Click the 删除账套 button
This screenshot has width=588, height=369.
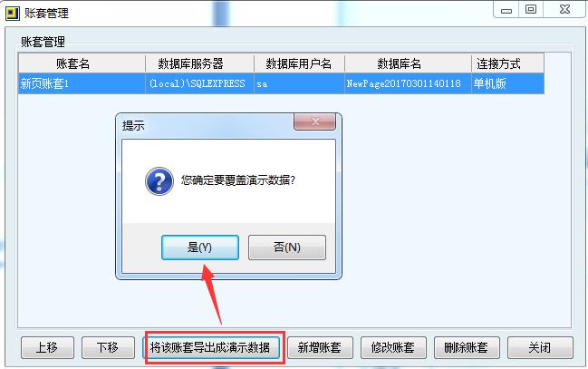(x=467, y=347)
